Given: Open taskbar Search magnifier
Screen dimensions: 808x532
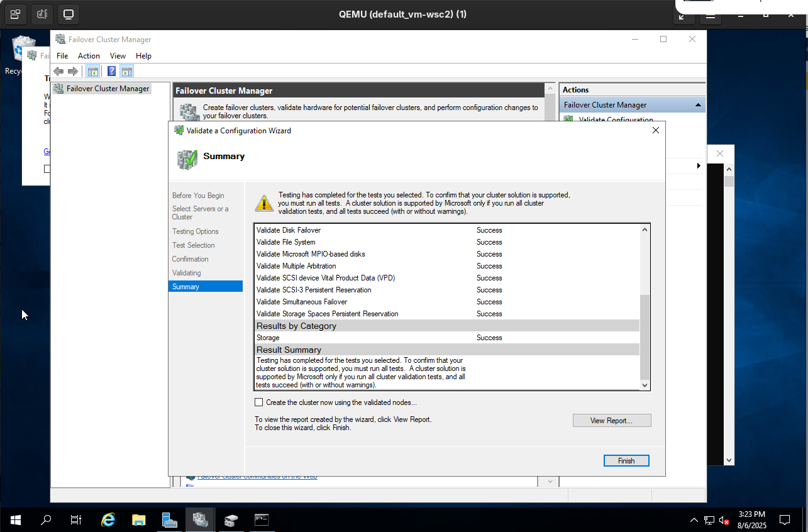Looking at the screenshot, I should [46, 520].
